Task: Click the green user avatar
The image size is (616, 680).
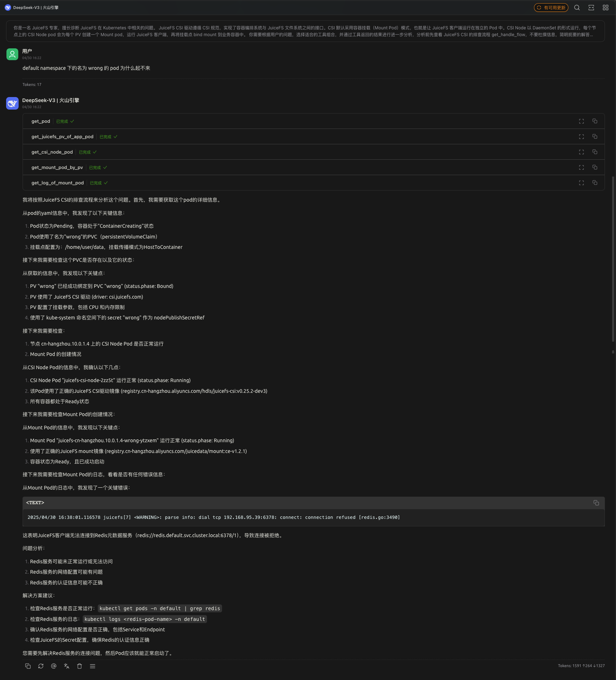Action: tap(12, 54)
